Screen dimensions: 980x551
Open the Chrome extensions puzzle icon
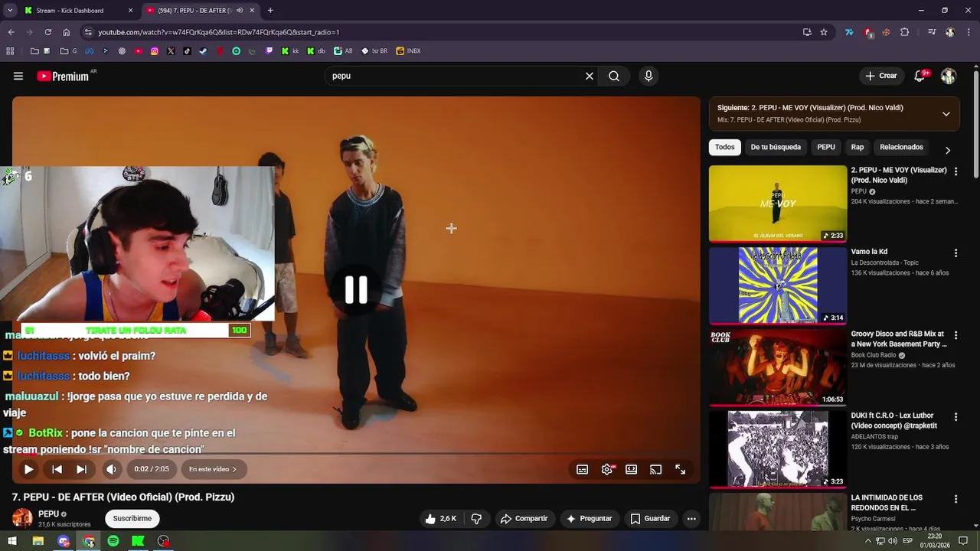click(905, 32)
